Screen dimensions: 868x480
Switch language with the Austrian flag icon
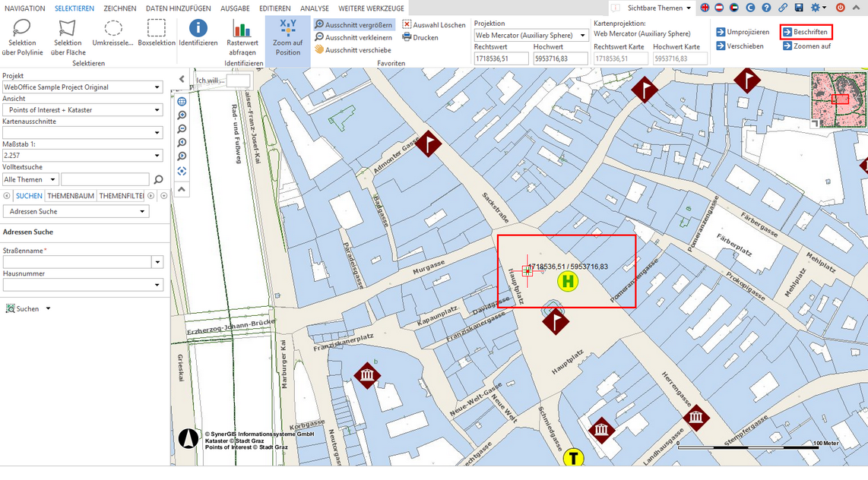pyautogui.click(x=720, y=8)
